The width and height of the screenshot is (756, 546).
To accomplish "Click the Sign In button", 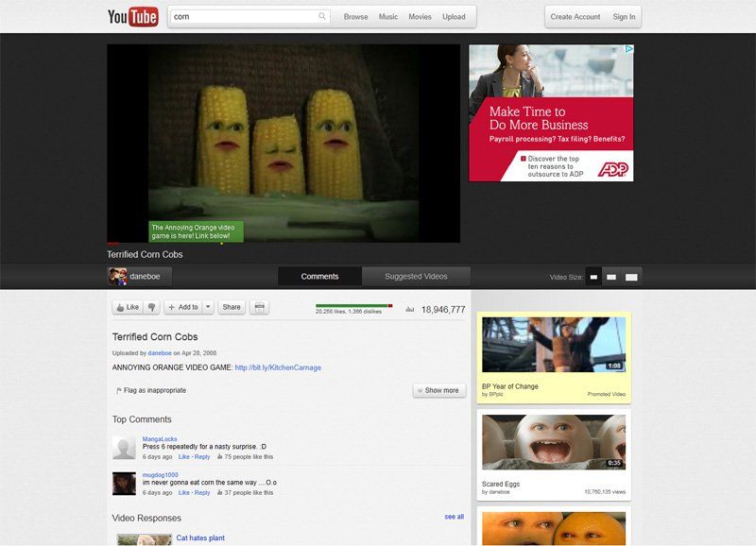I will [624, 17].
